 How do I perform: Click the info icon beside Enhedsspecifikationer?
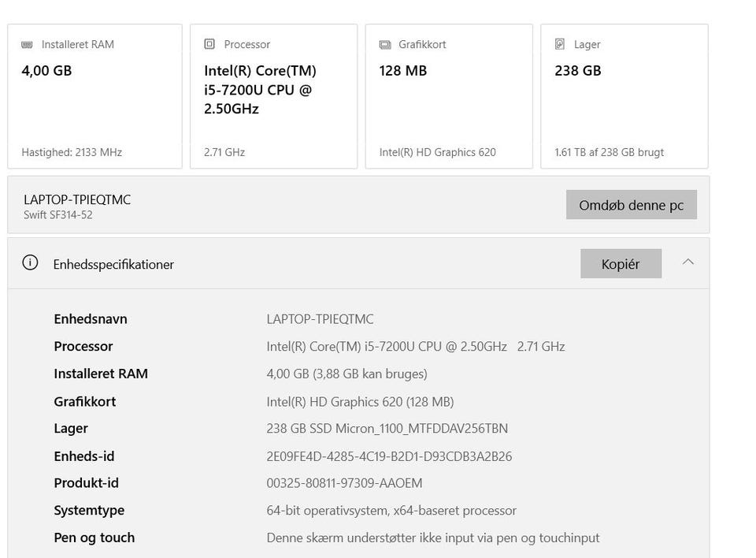point(30,263)
